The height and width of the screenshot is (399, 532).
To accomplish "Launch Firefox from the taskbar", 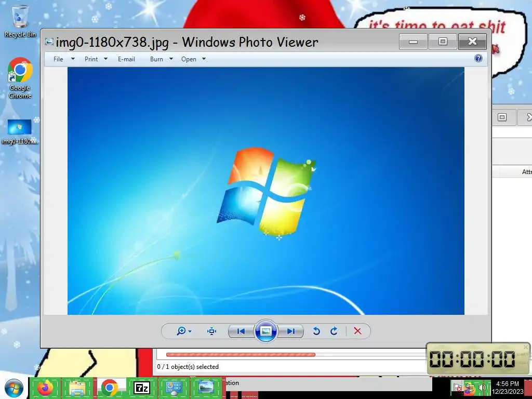I will coord(45,388).
